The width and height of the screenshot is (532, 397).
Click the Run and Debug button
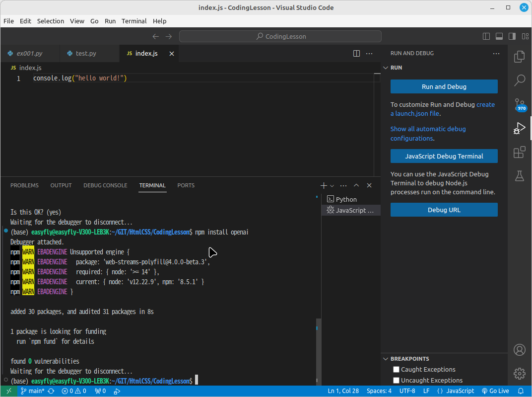pyautogui.click(x=444, y=86)
